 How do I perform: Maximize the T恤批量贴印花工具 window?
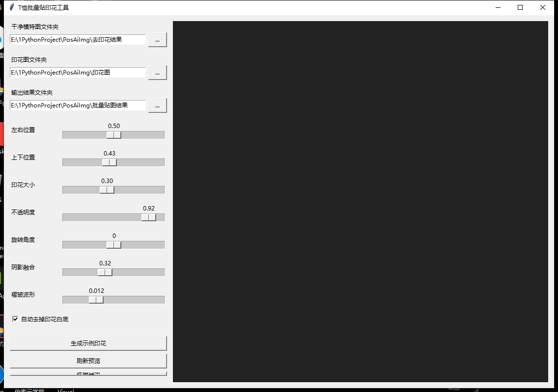[520, 7]
